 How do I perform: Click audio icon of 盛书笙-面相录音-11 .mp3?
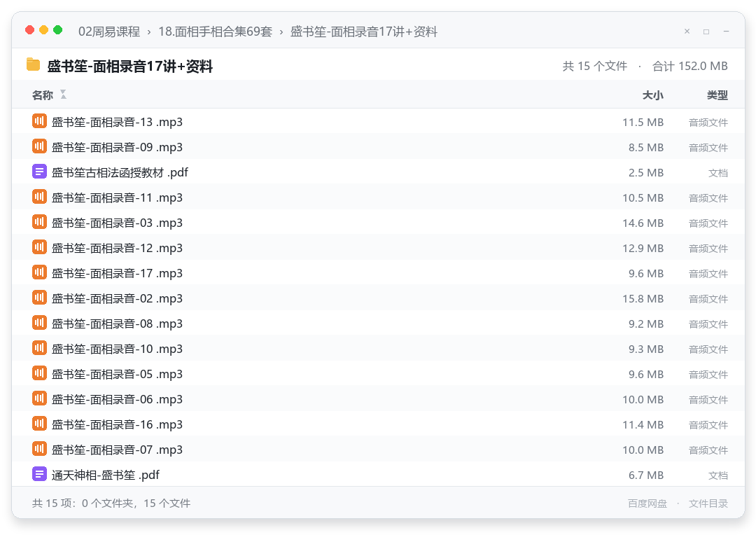coord(39,197)
